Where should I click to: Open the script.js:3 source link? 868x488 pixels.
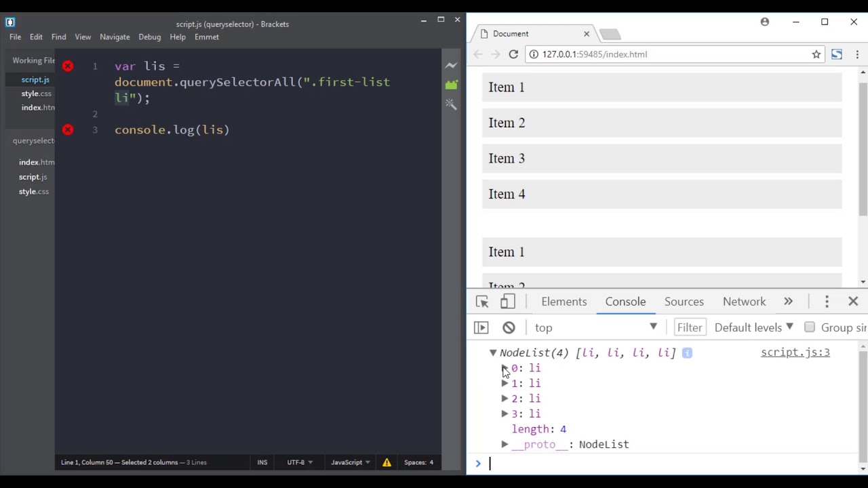coord(795,352)
